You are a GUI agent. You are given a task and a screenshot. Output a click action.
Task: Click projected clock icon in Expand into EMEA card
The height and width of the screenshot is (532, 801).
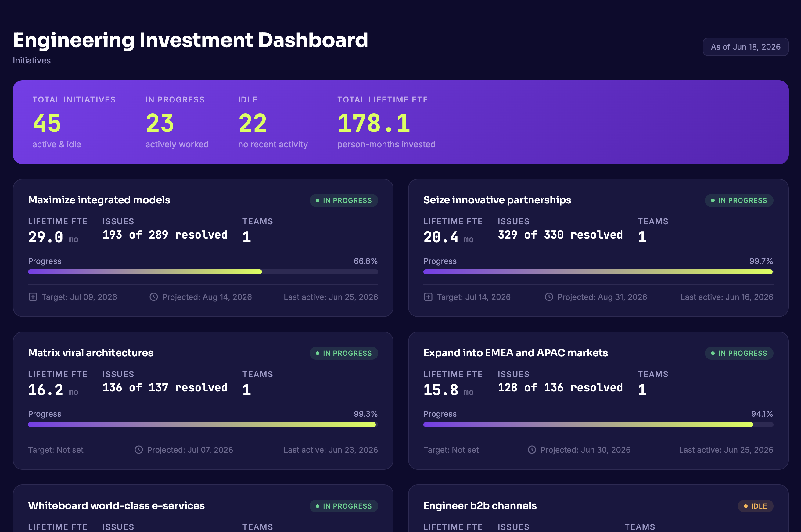[x=532, y=450]
